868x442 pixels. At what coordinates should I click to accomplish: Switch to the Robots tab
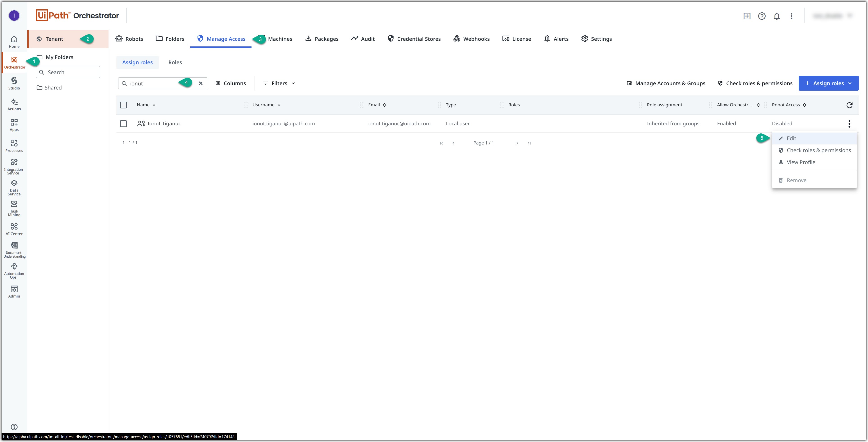tap(129, 39)
